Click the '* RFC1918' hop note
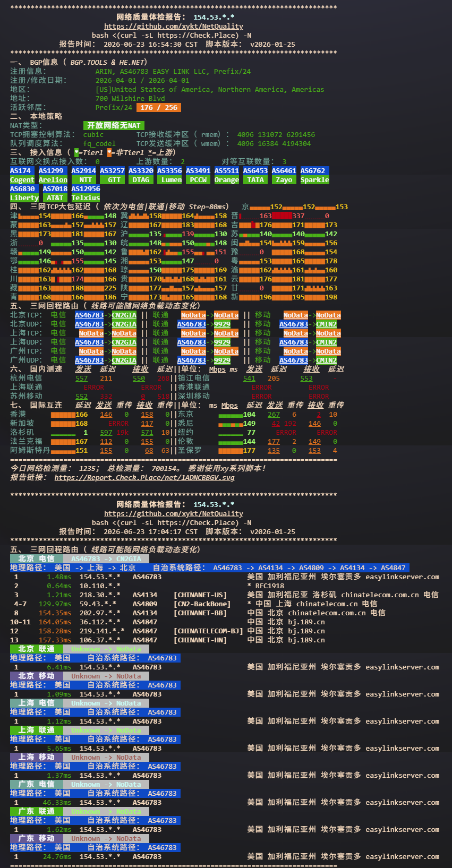 click(x=266, y=586)
